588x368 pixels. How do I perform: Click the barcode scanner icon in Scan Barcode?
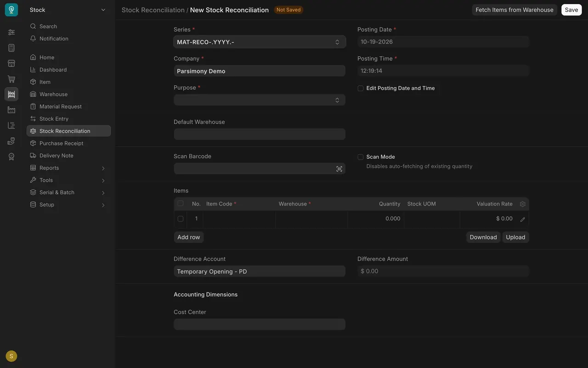339,169
